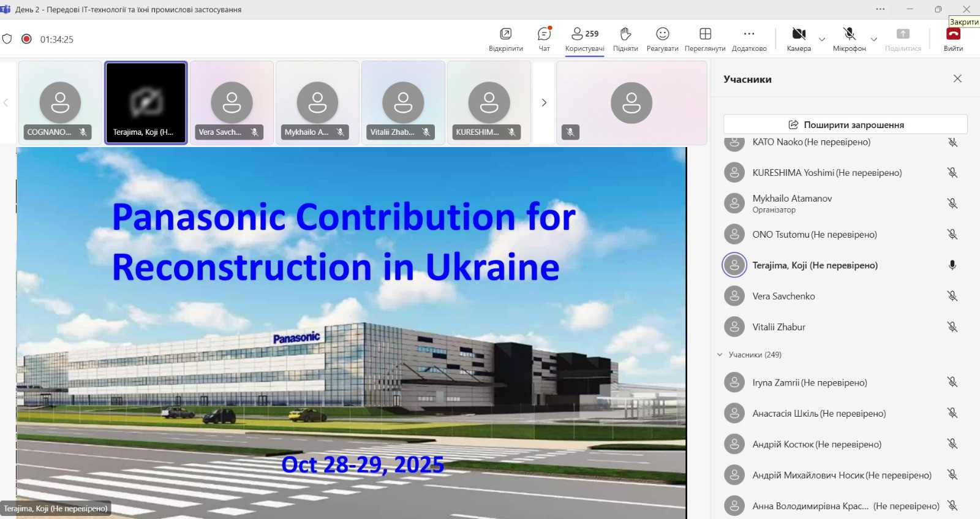Screen dimensions: 980x519
Task: Leave the meeting with Вийти button
Action: click(x=953, y=39)
